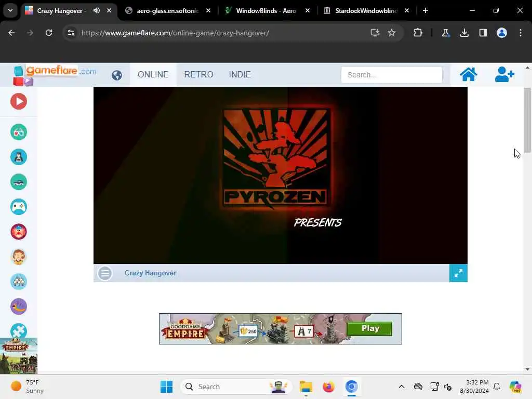Click the add user sign-up icon

[x=504, y=74]
